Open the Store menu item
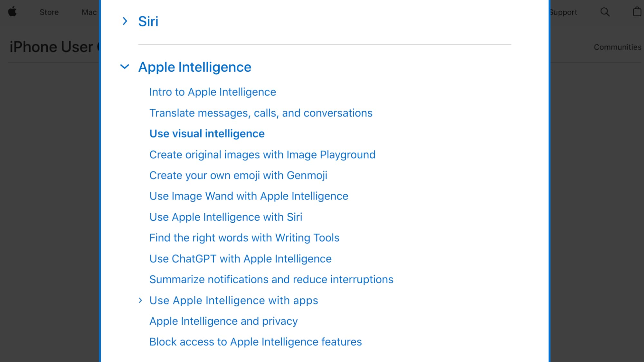 (49, 12)
